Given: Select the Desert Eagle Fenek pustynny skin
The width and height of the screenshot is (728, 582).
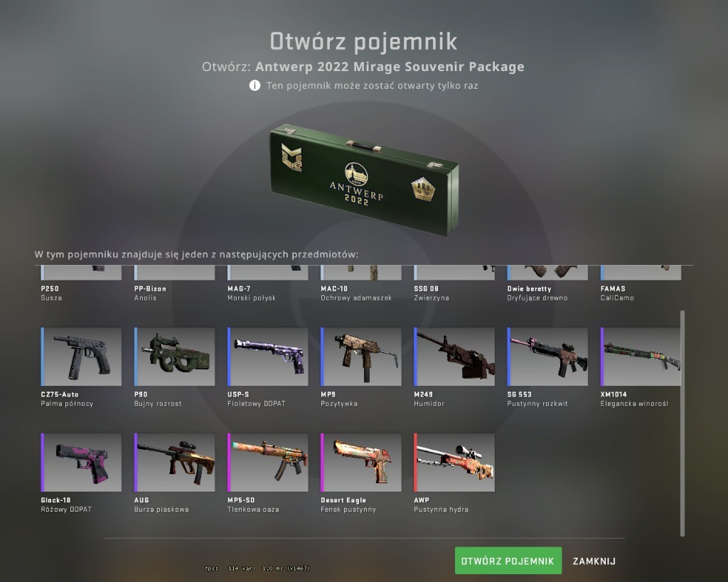Looking at the screenshot, I should click(x=361, y=462).
